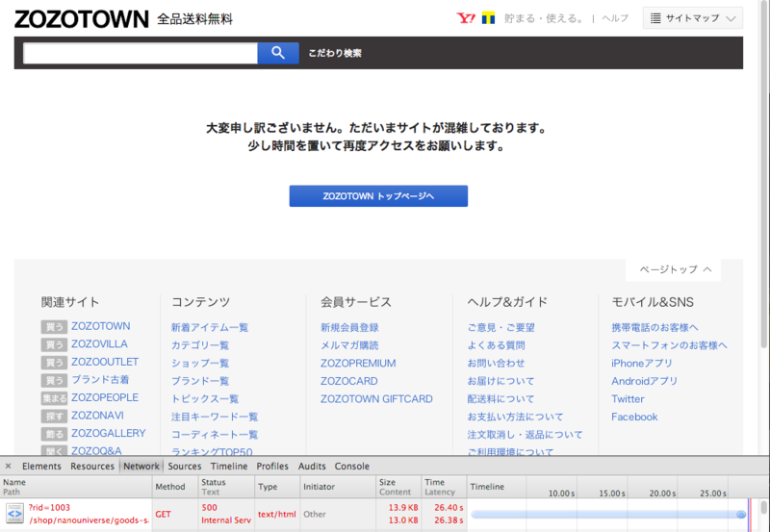Open ブランド一覧 link
770x532 pixels.
[200, 381]
